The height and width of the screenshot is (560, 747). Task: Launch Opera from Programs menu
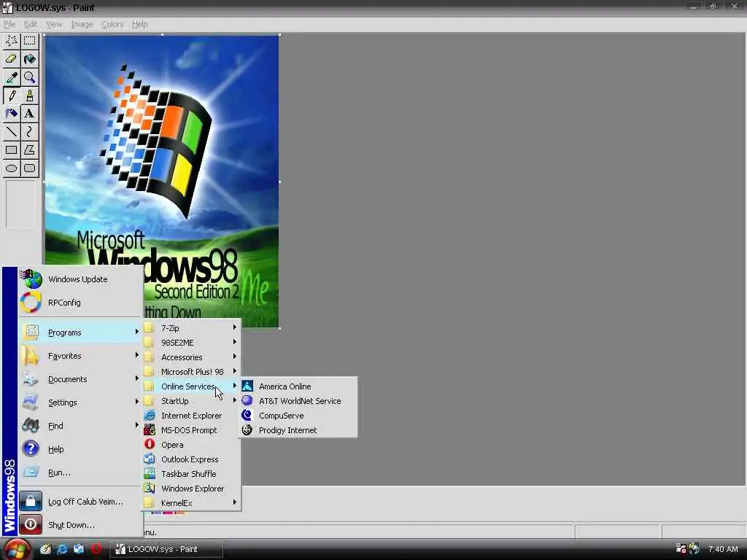click(x=192, y=445)
